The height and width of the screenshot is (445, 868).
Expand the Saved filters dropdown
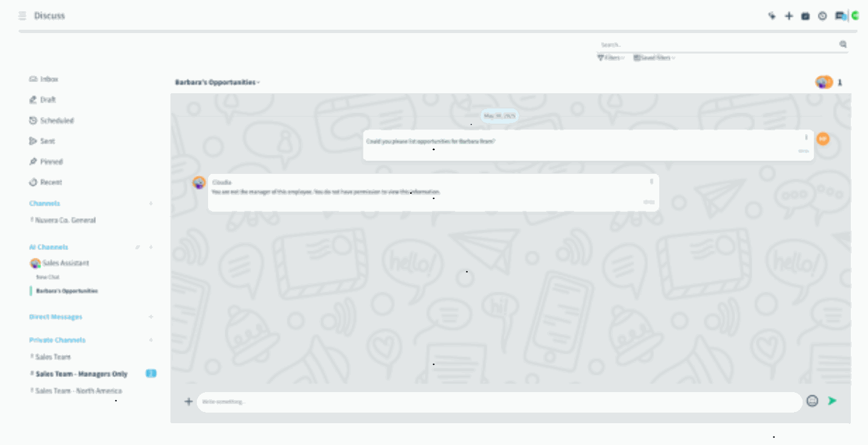pos(654,58)
